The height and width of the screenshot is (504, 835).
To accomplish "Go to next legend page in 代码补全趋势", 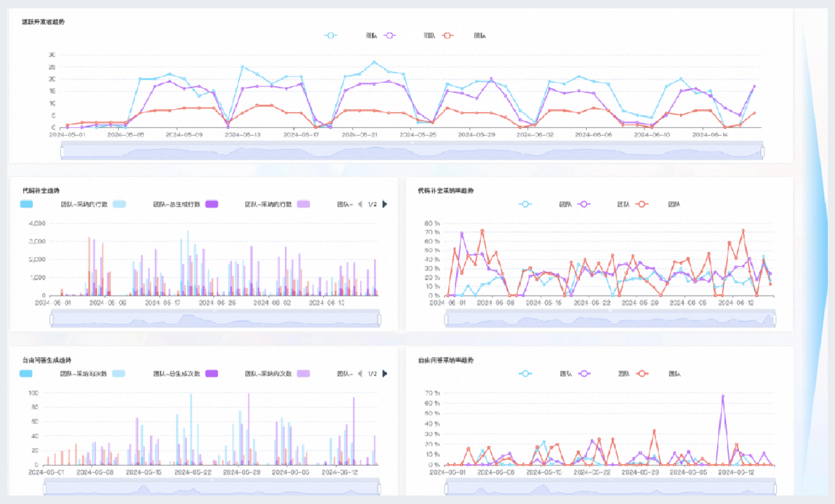I will click(x=385, y=204).
